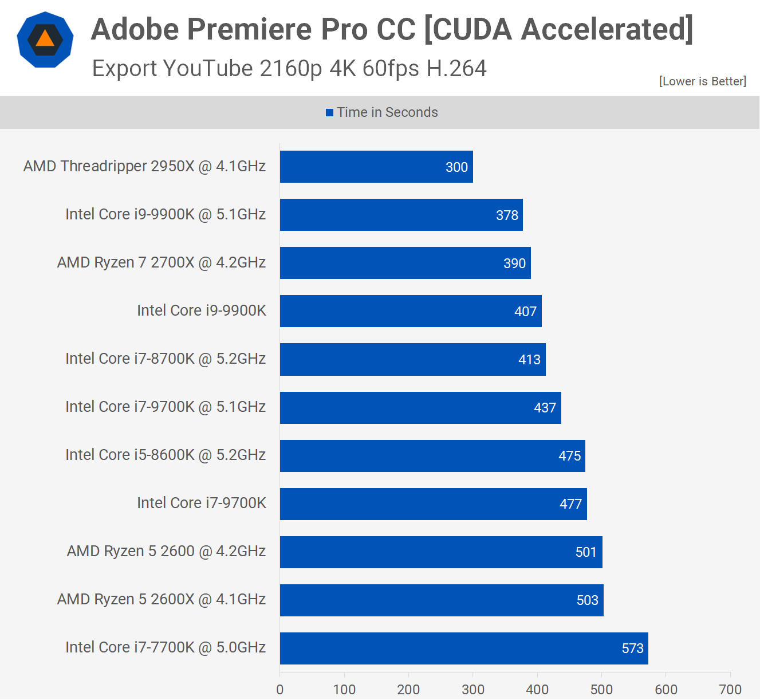Click the "AMD Threadripper 2950X @ 4.1GHz" row label

tap(144, 166)
